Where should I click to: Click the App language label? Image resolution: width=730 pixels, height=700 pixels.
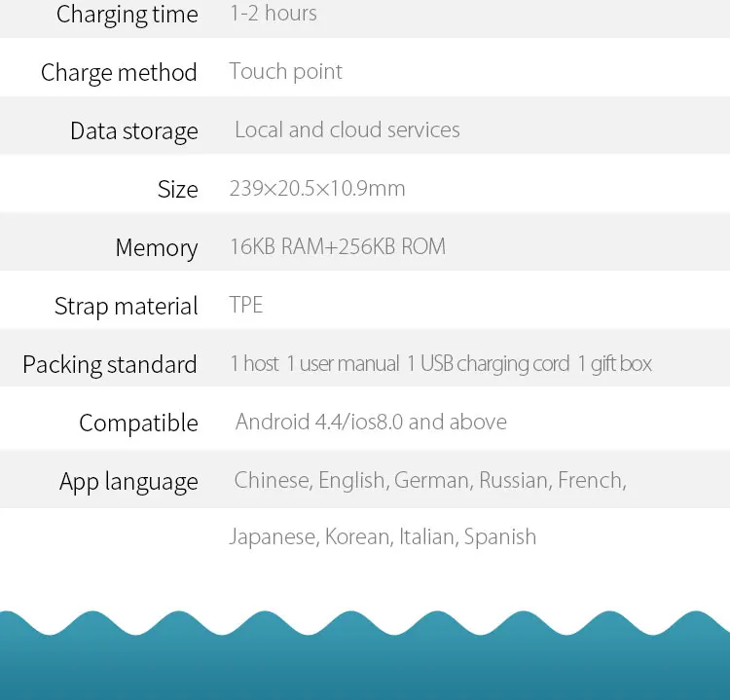[x=128, y=482]
